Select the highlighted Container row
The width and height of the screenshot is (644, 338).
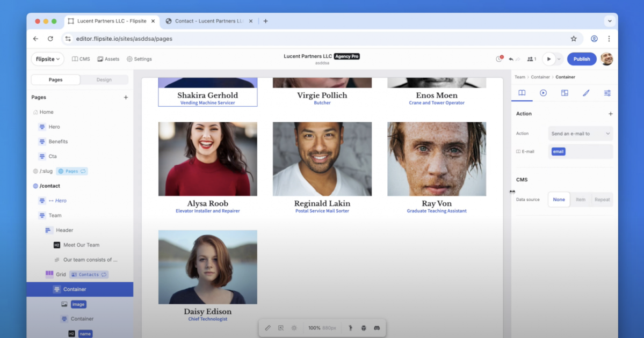click(x=80, y=289)
